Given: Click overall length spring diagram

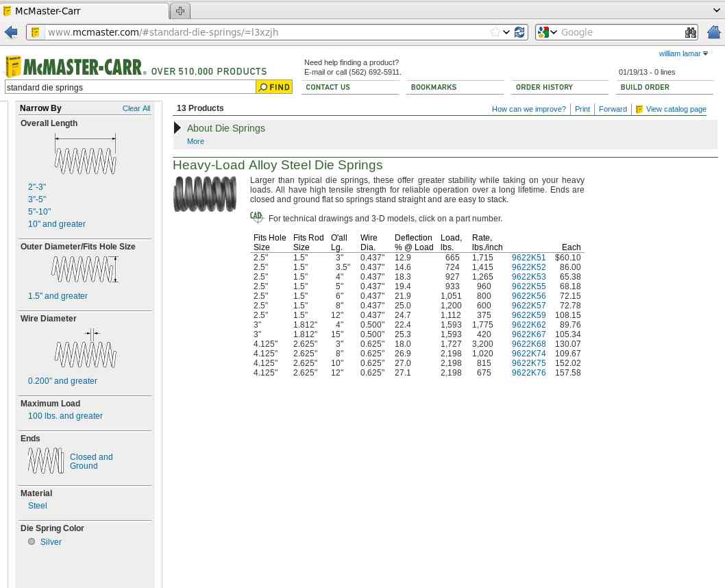Looking at the screenshot, I should tap(85, 154).
